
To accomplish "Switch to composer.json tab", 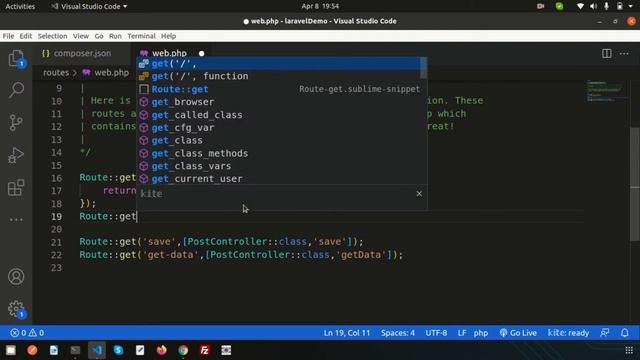I will pos(82,53).
